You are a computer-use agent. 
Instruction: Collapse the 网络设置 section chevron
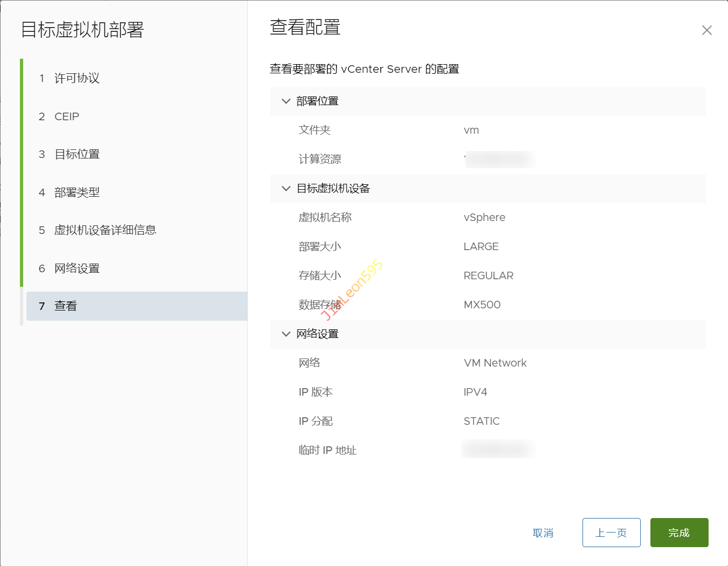click(286, 334)
